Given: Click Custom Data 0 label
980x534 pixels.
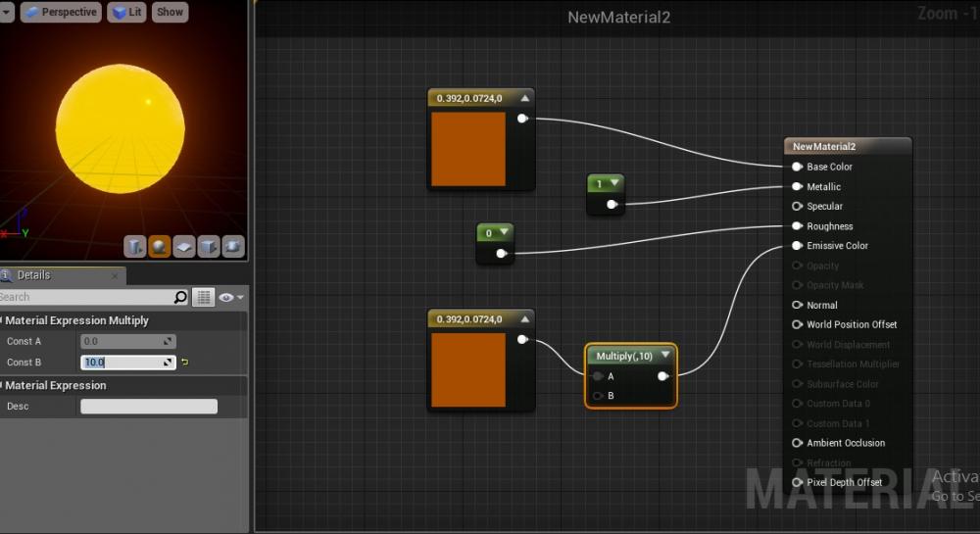Looking at the screenshot, I should [838, 404].
